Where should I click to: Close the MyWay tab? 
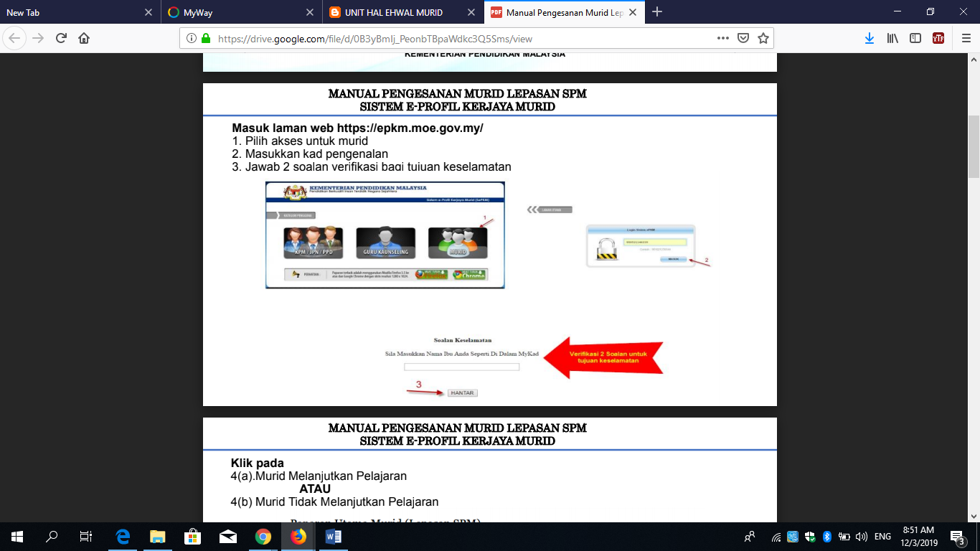[310, 12]
